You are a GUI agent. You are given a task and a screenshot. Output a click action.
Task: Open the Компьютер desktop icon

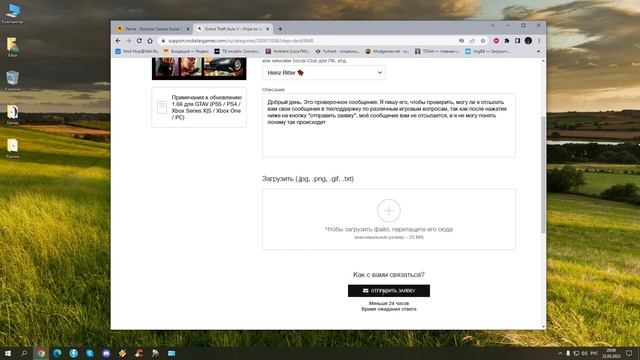coord(12,13)
